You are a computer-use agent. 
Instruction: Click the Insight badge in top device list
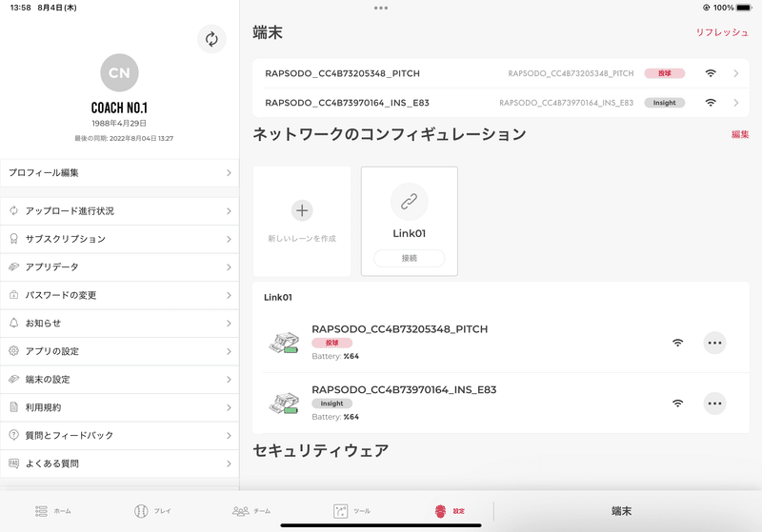(x=664, y=103)
